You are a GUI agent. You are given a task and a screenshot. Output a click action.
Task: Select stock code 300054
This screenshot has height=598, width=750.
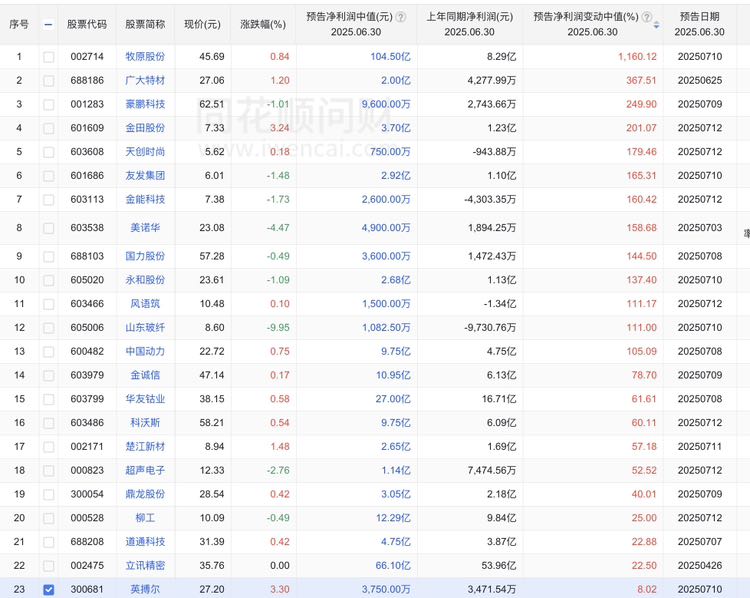pos(87,494)
